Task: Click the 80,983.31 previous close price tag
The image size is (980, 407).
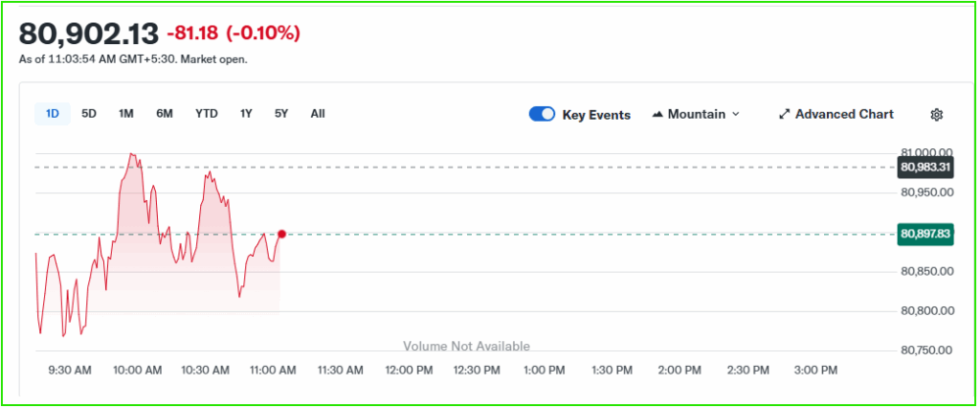Action: [x=925, y=168]
